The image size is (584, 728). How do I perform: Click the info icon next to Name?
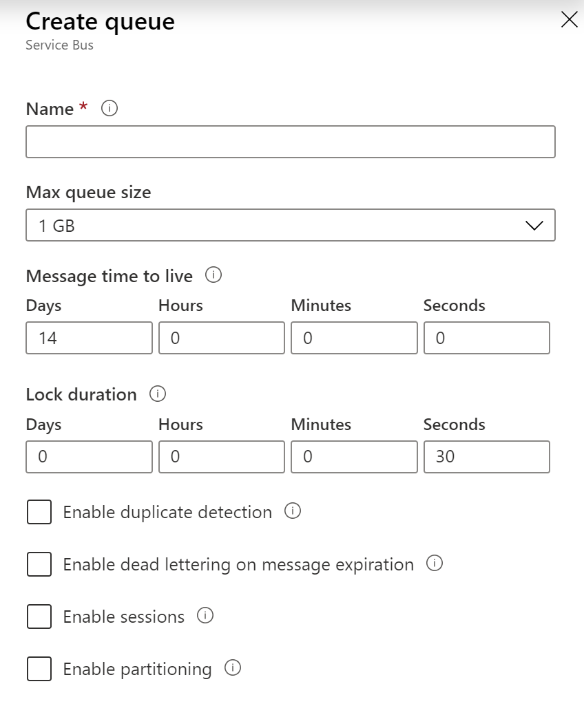pyautogui.click(x=109, y=109)
